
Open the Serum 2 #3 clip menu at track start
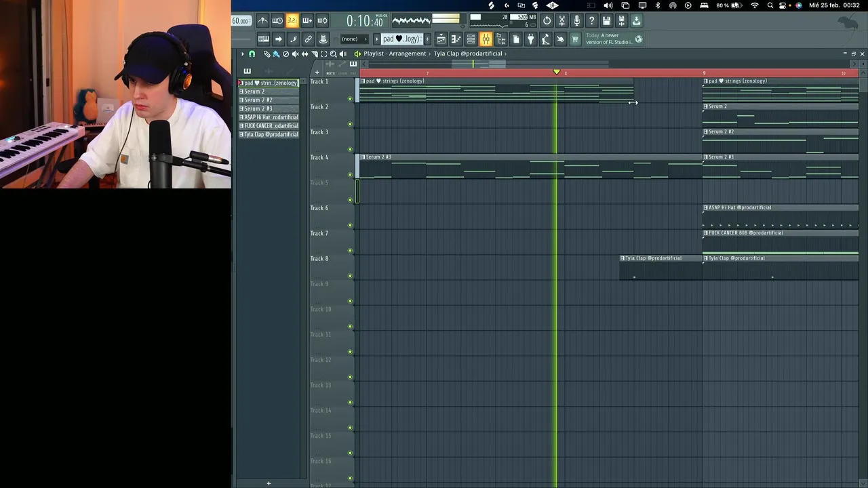pos(363,157)
